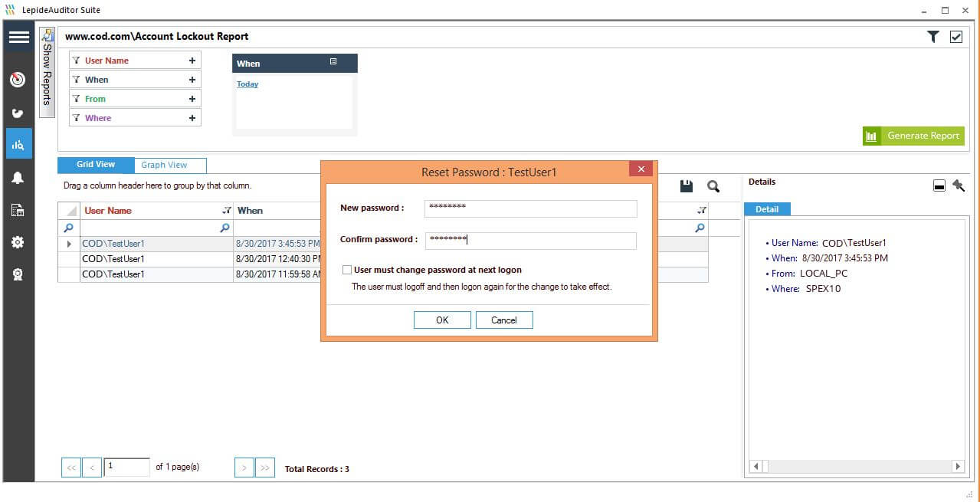This screenshot has height=502, width=980.
Task: Expand the When filter with its plus
Action: [192, 80]
